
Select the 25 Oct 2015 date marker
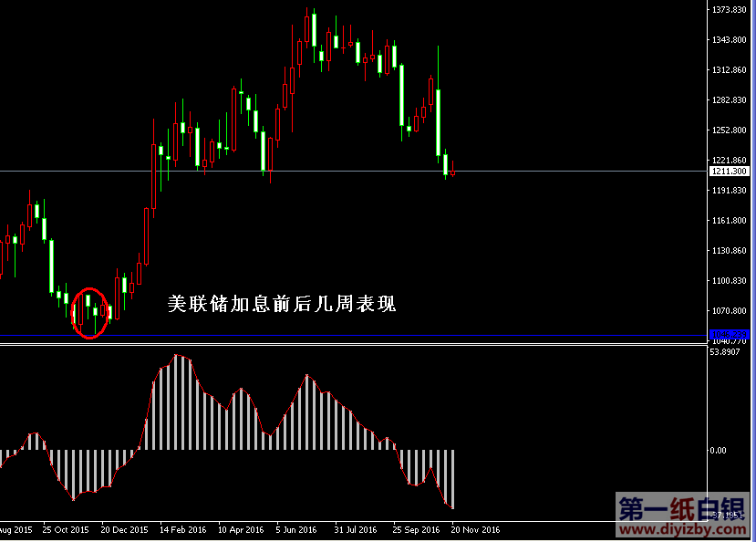click(x=67, y=529)
